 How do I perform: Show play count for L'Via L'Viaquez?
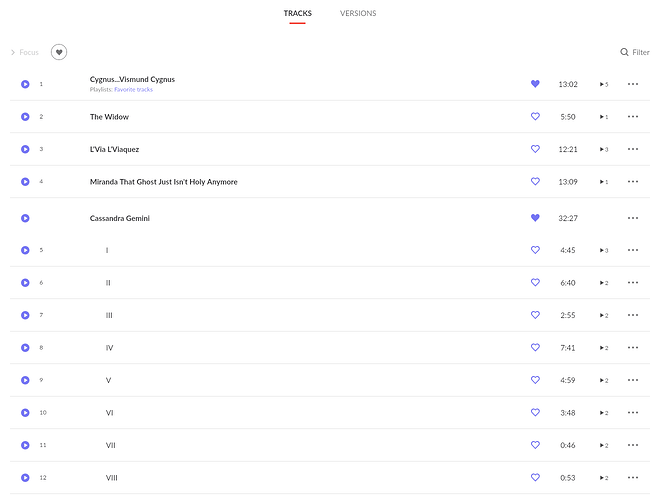pos(604,150)
